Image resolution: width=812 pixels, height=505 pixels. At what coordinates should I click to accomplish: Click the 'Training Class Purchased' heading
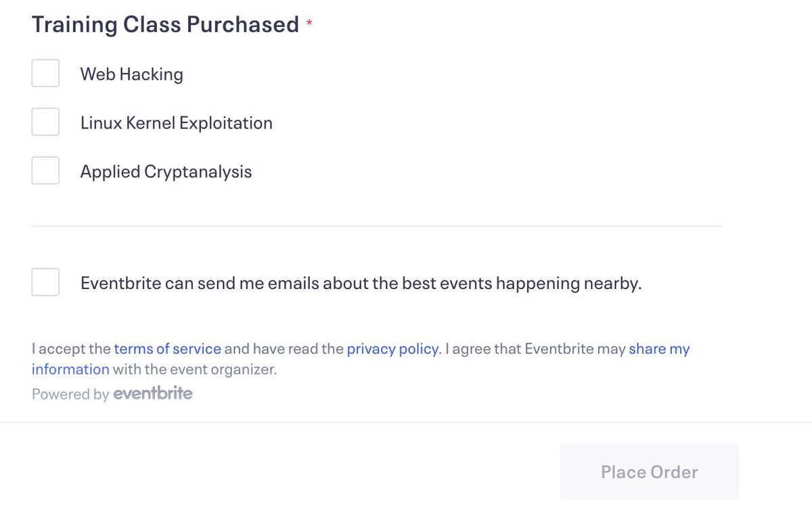(x=165, y=24)
